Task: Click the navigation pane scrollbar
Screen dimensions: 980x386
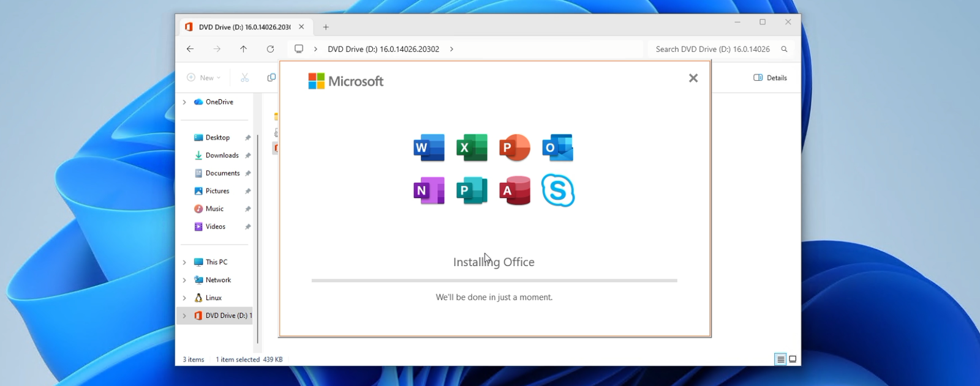Action: (x=258, y=239)
